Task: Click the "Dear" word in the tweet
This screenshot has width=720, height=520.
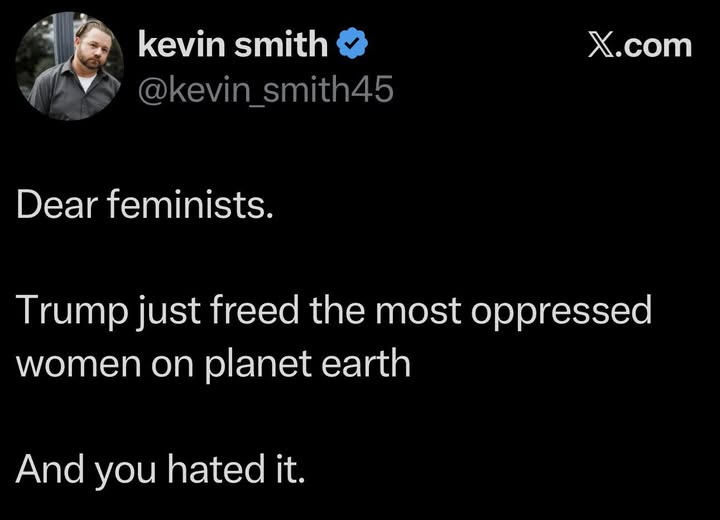Action: click(56, 207)
